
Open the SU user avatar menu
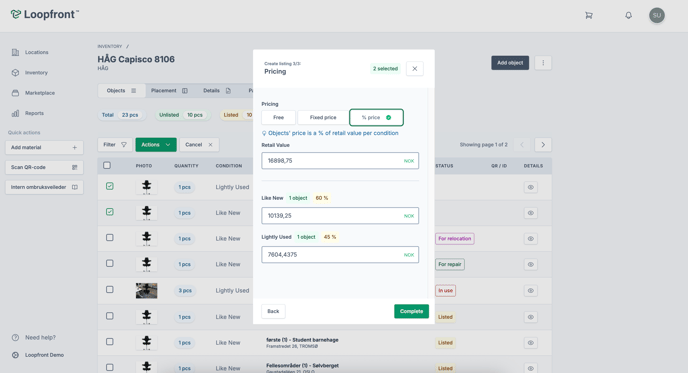[x=657, y=15]
